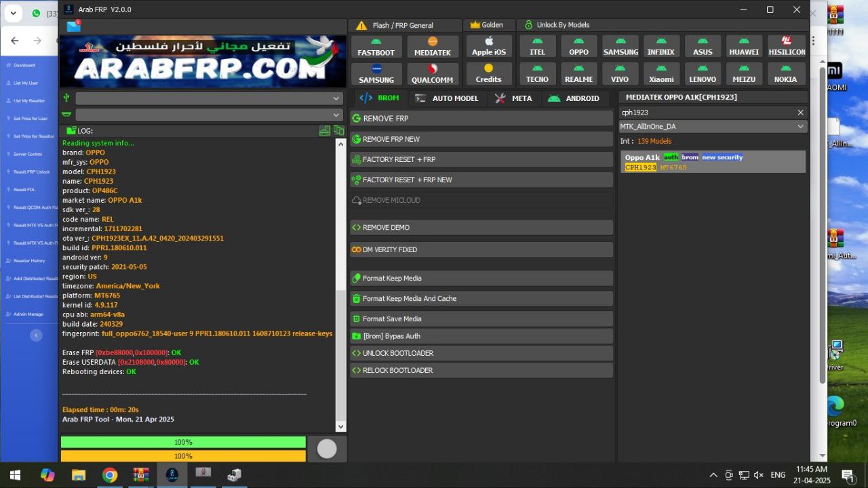The height and width of the screenshot is (488, 868).
Task: Click the green 100% progress bar
Action: (x=183, y=442)
